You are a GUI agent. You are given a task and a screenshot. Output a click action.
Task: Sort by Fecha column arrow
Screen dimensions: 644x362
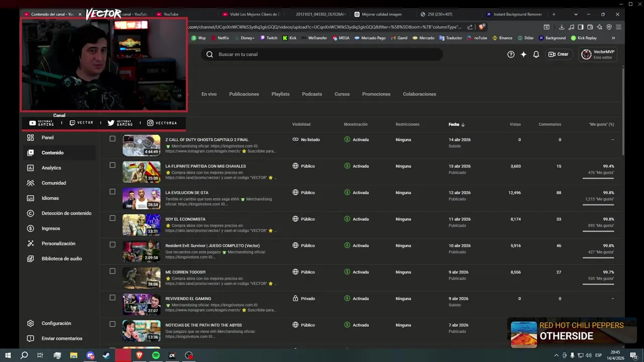(463, 125)
